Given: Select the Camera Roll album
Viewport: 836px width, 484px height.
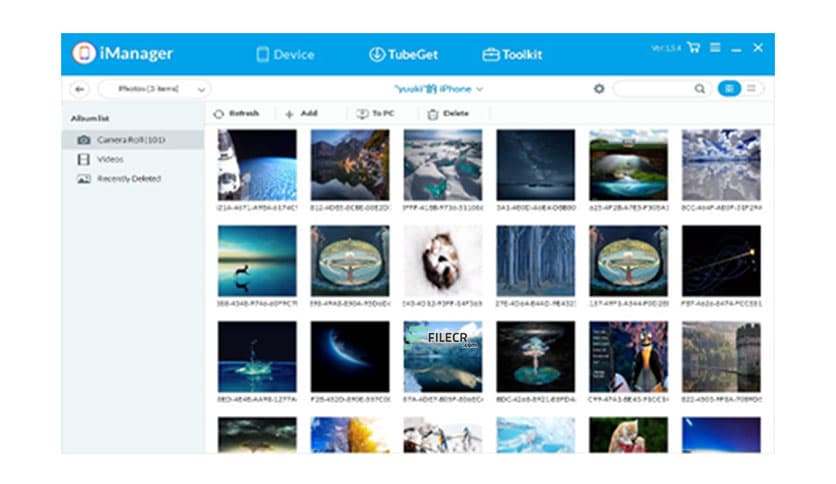Looking at the screenshot, I should pos(133,140).
